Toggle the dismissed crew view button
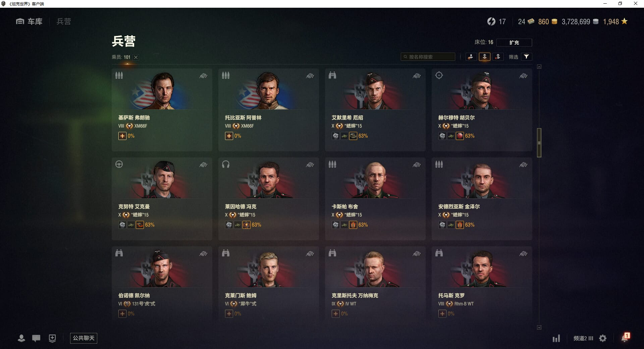Image resolution: width=644 pixels, height=349 pixels. (498, 57)
